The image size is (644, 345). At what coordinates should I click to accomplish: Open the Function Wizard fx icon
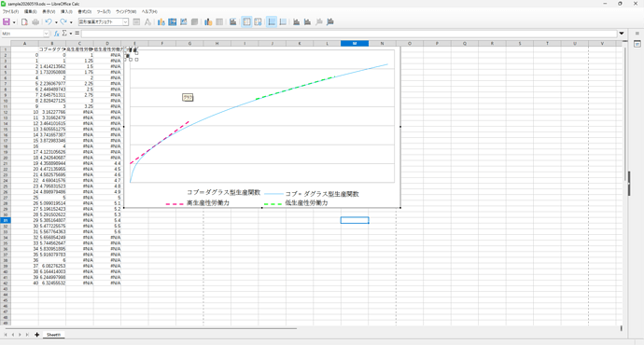tap(57, 34)
